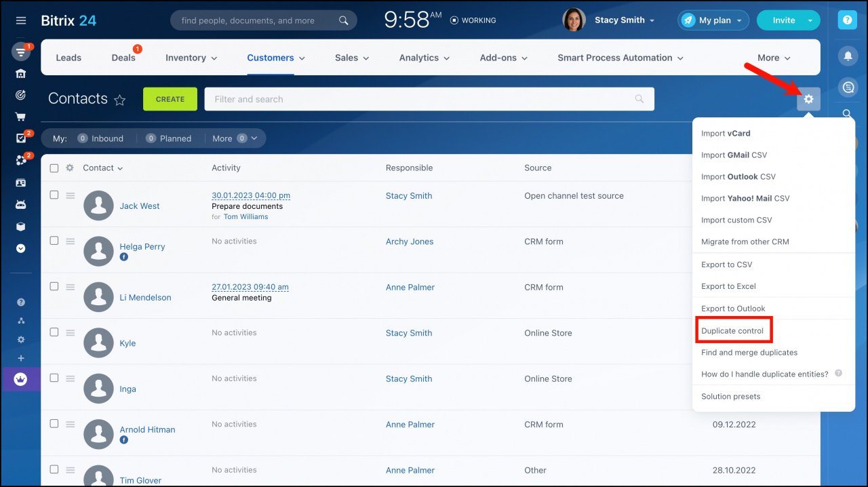The image size is (868, 487).
Task: Open the Tom Williams link
Action: click(245, 217)
